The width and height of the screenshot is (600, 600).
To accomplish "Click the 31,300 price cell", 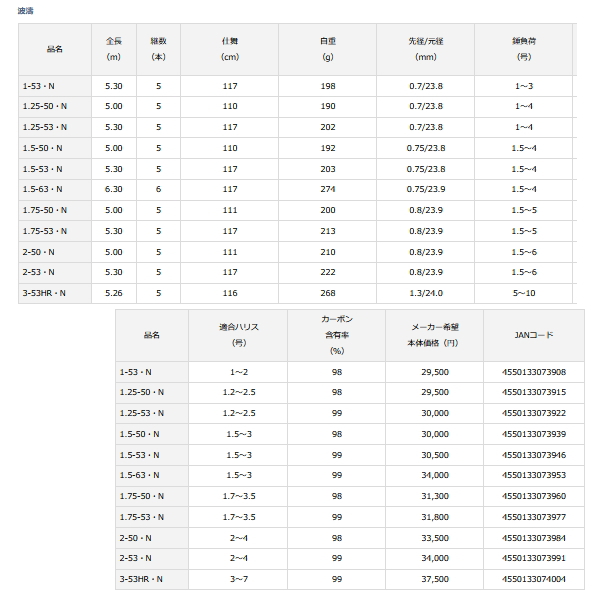I will (435, 496).
